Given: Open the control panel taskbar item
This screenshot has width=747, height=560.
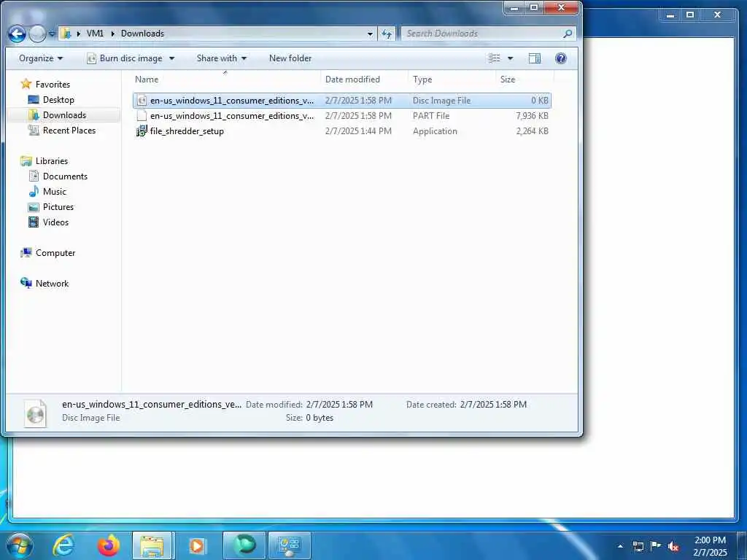Looking at the screenshot, I should [289, 545].
